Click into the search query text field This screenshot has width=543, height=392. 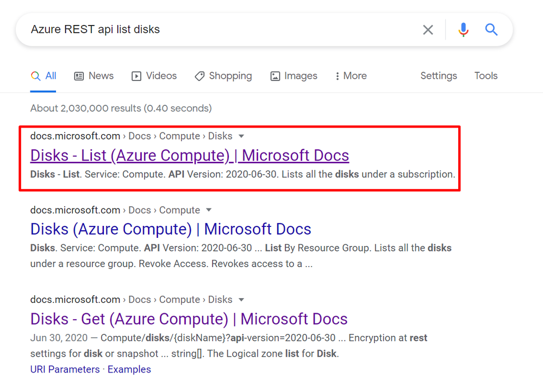click(x=217, y=30)
